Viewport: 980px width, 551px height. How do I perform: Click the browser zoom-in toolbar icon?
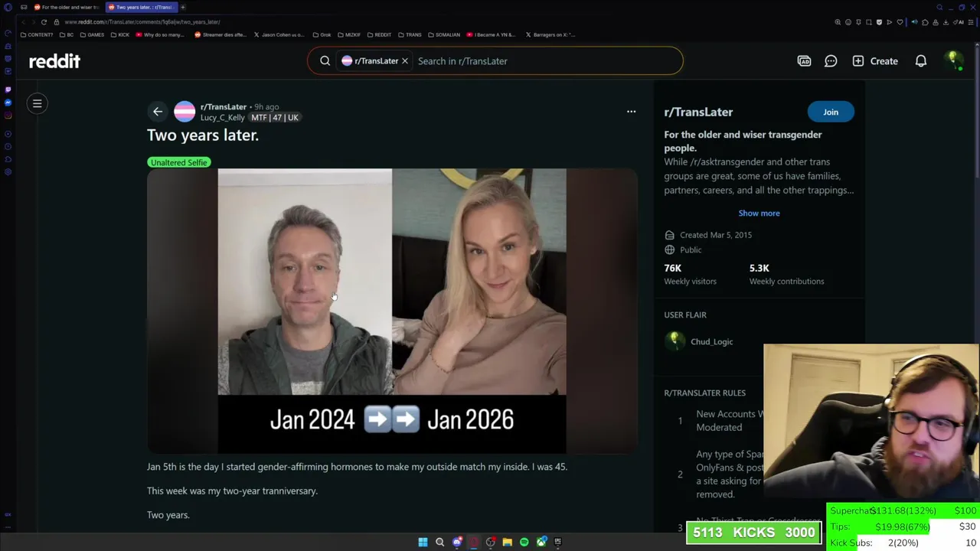click(838, 22)
